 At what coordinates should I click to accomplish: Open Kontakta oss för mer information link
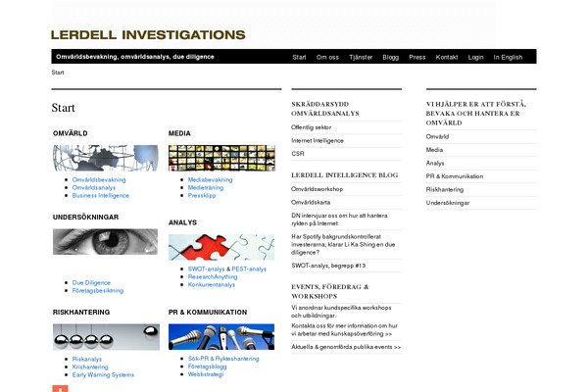[344, 329]
